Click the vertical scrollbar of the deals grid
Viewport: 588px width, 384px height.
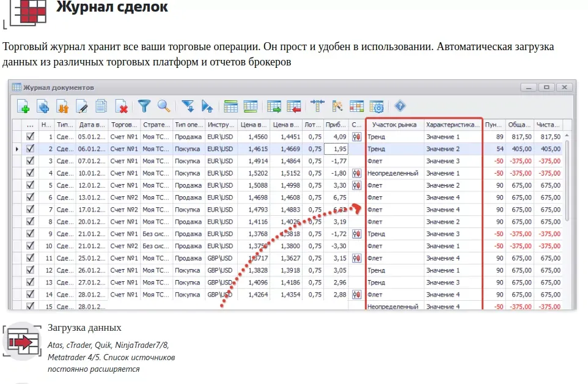coord(567,180)
